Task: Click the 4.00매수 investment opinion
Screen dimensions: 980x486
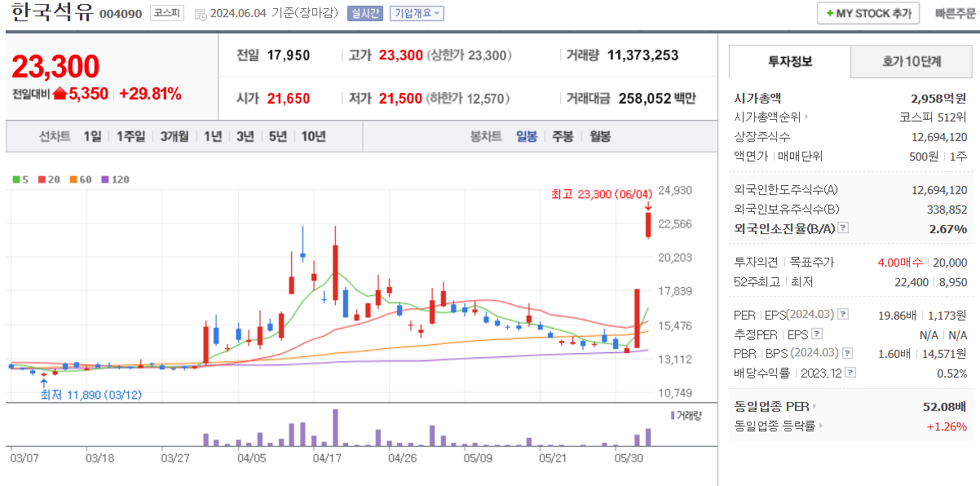Action: (900, 263)
